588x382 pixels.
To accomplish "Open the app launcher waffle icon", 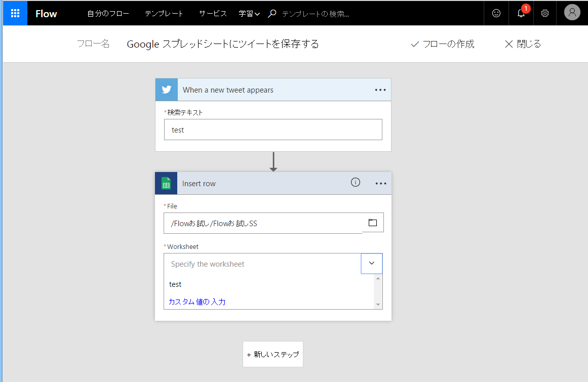I will (x=15, y=14).
